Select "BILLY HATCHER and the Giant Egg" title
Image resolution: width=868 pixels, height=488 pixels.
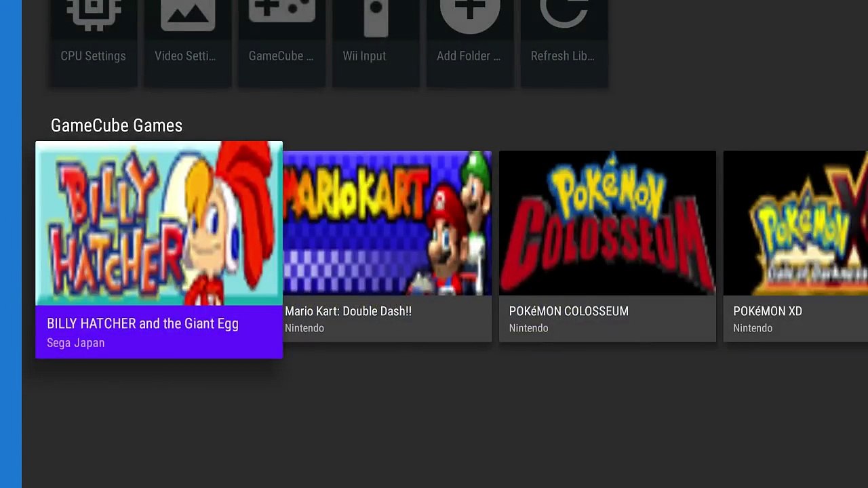tap(142, 324)
